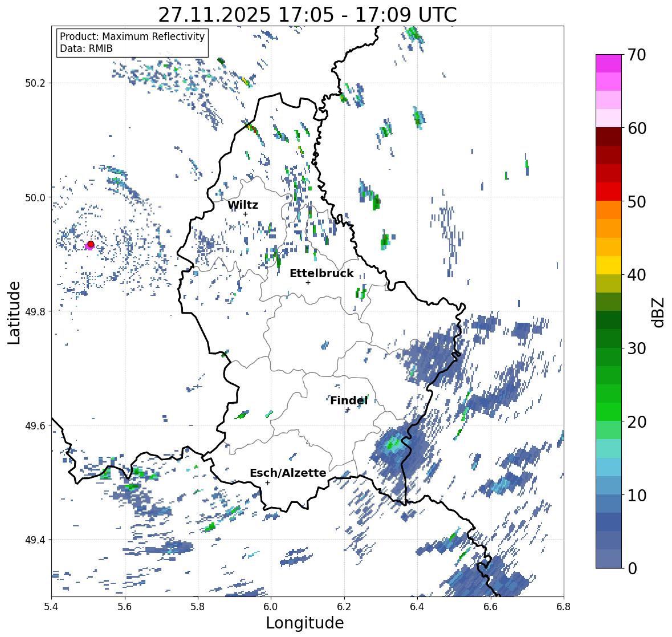Image resolution: width=672 pixels, height=637 pixels.
Task: Click the Findel station cross marker
Action: pos(348,410)
